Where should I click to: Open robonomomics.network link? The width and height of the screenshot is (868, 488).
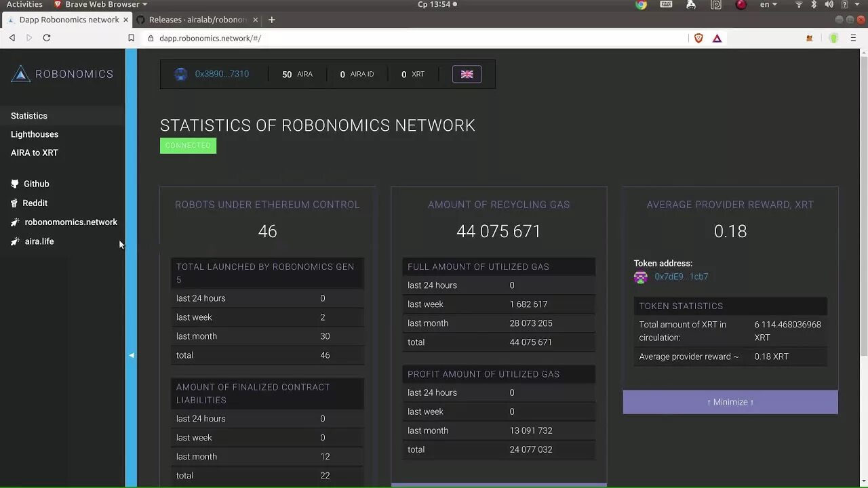71,222
